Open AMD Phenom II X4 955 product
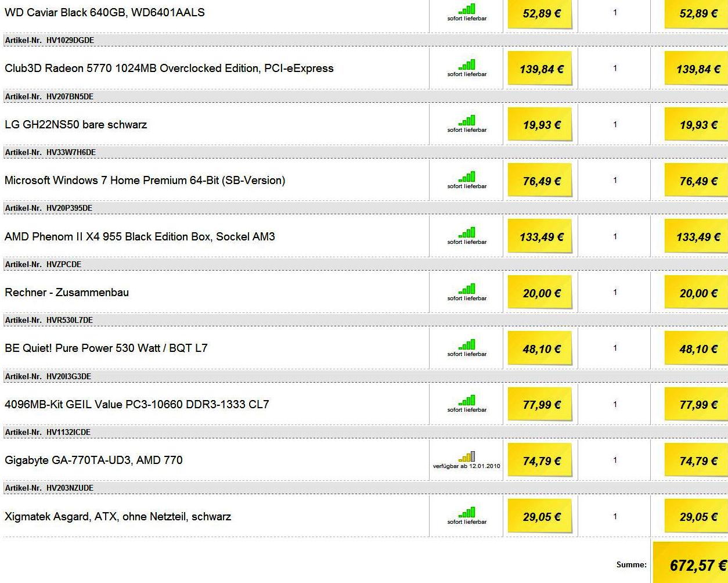The image size is (728, 583). [x=139, y=236]
